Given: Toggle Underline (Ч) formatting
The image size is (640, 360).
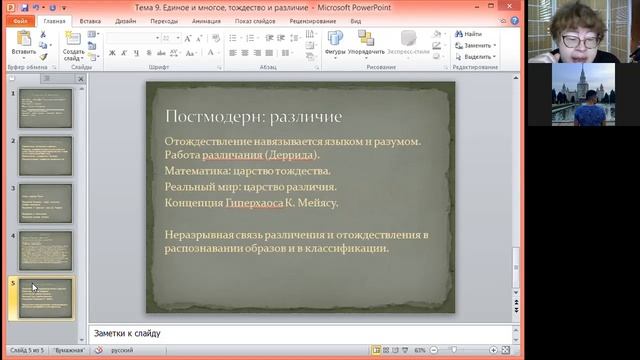Looking at the screenshot, I should [136, 53].
